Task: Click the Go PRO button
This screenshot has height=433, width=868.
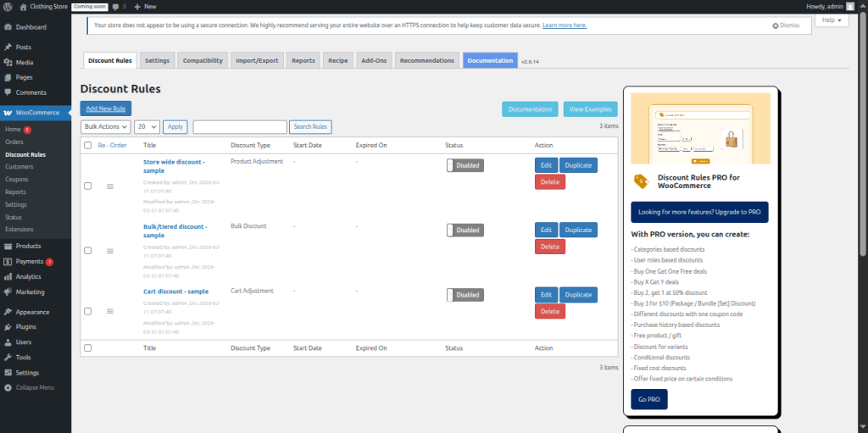Action: (648, 399)
